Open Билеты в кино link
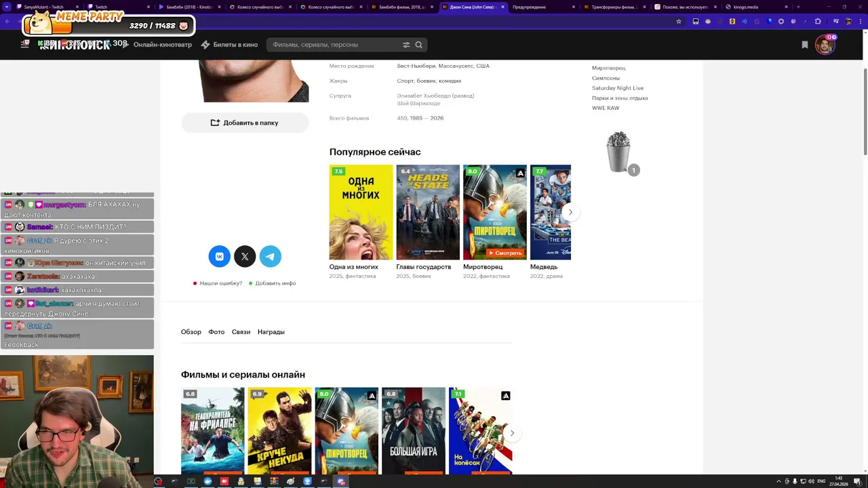Screen dimensions: 868x488 click(x=230, y=45)
